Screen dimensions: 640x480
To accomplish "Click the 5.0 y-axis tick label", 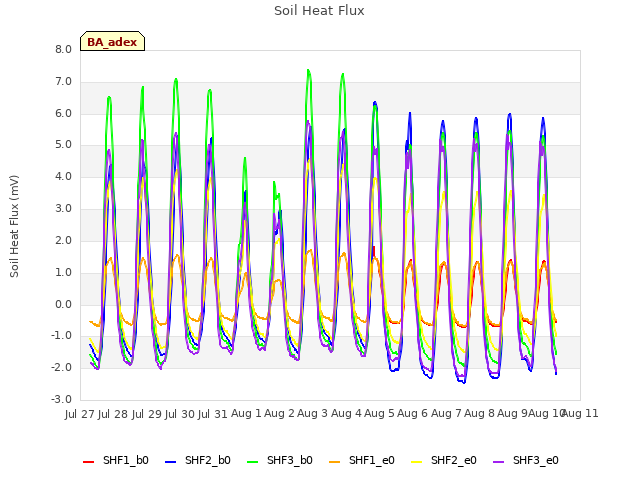I will pyautogui.click(x=64, y=145).
